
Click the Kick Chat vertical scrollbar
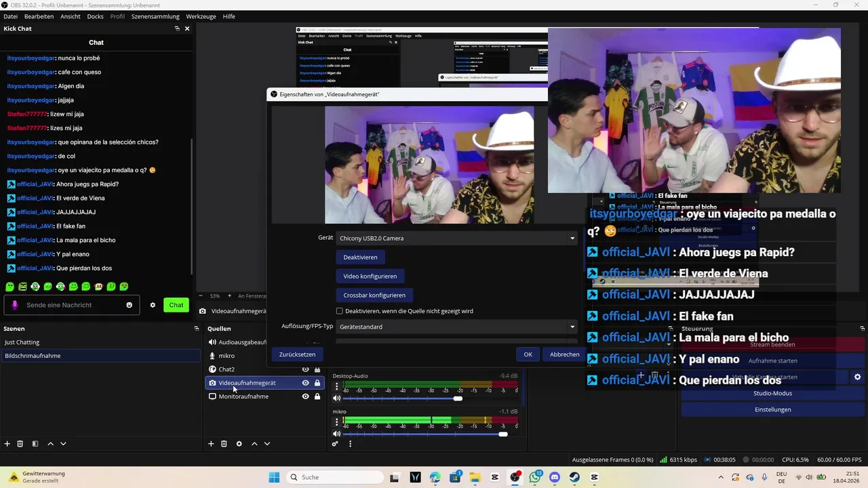click(x=193, y=207)
